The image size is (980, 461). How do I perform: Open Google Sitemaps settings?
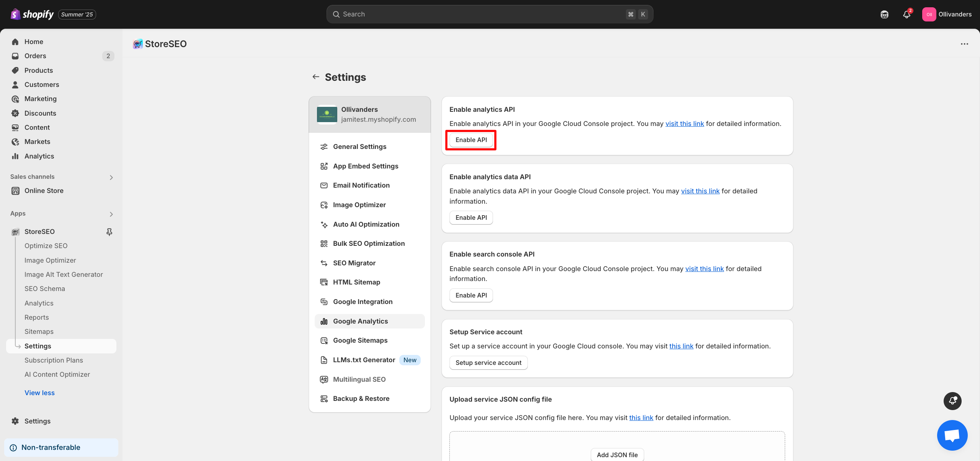[370, 340]
